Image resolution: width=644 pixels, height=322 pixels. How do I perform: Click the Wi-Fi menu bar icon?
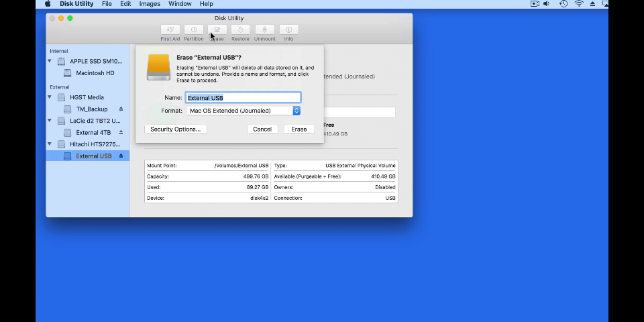pos(579,4)
